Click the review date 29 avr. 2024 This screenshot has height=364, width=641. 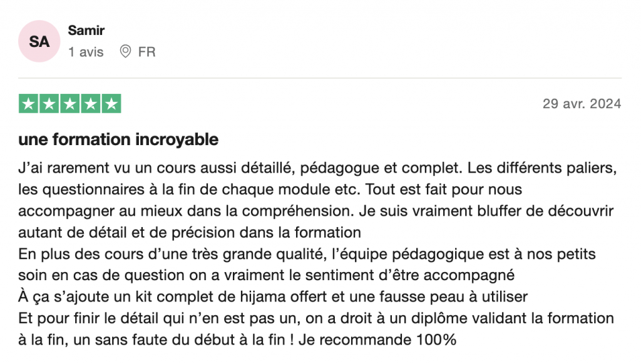[x=582, y=104]
